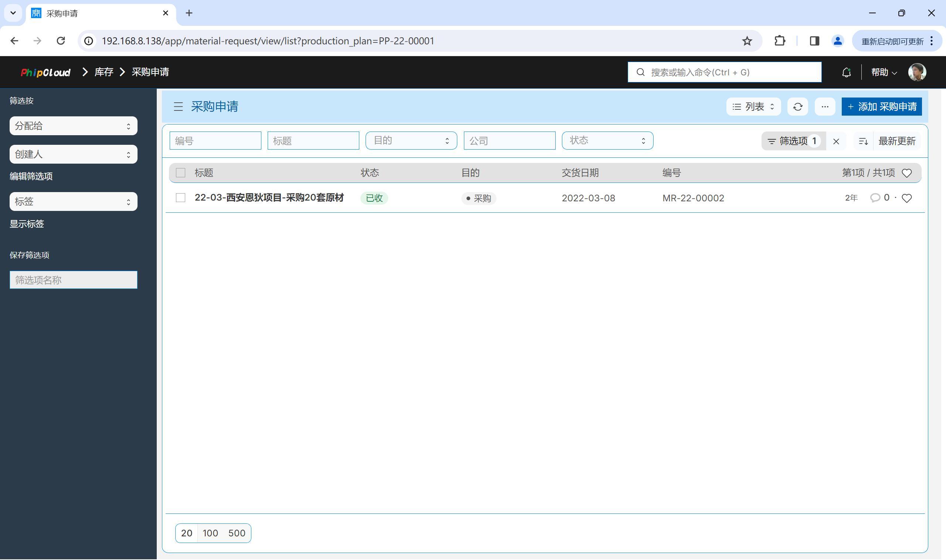Click the refresh list icon

click(797, 107)
